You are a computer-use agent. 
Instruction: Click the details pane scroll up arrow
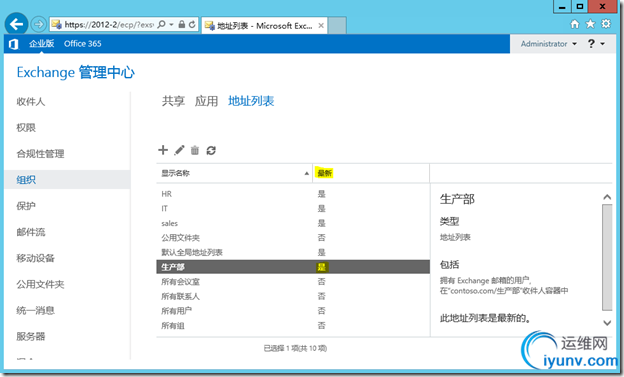pos(607,197)
